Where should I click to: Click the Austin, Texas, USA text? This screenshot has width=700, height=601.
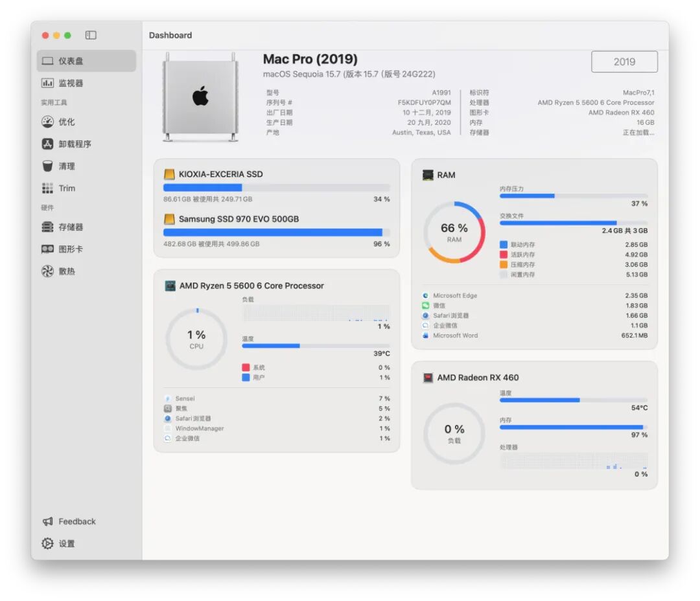point(421,133)
